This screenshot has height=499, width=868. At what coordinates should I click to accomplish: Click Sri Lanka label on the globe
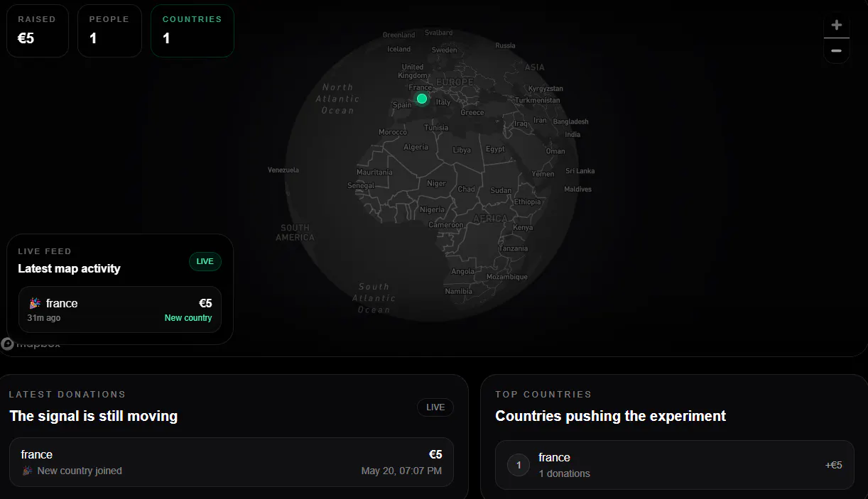580,171
